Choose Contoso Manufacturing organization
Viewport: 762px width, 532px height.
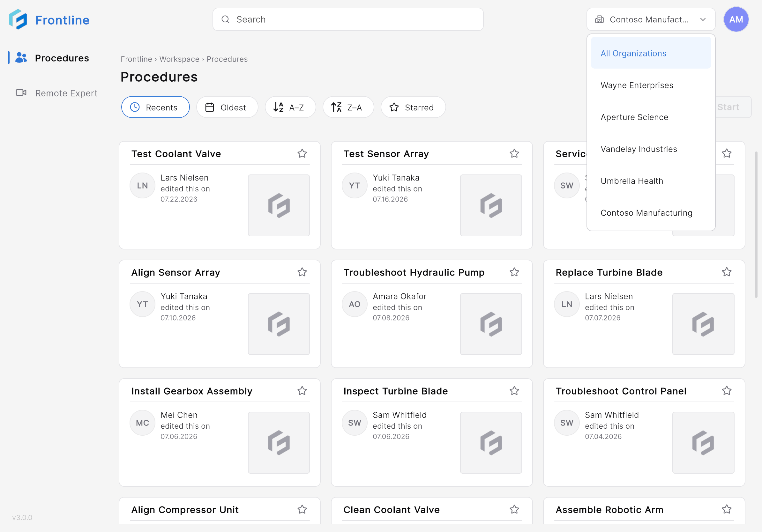(x=651, y=213)
